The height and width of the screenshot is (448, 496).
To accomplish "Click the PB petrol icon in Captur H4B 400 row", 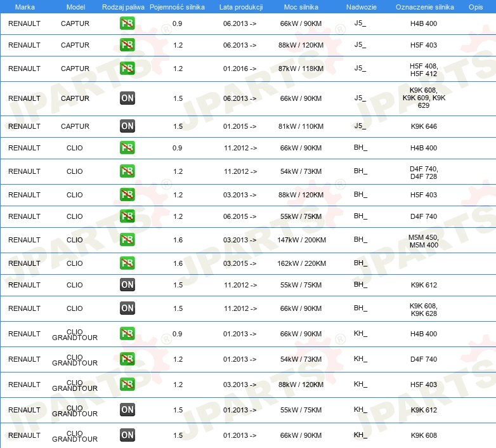I will click(x=127, y=23).
